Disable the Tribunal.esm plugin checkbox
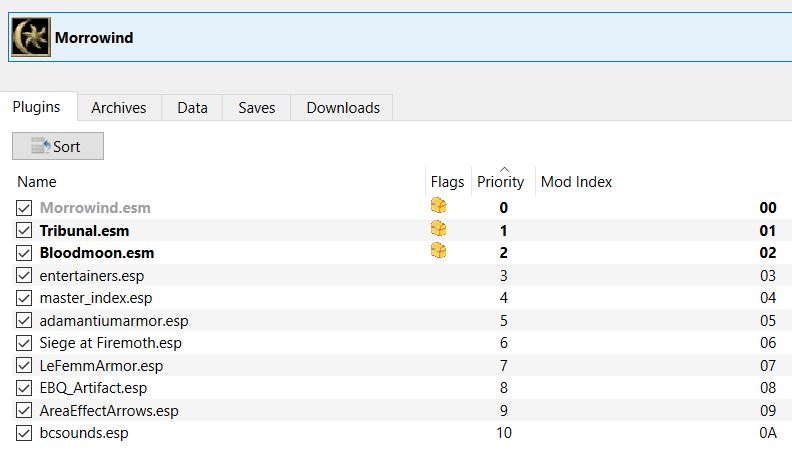Viewport: 792px width, 452px height. click(24, 230)
